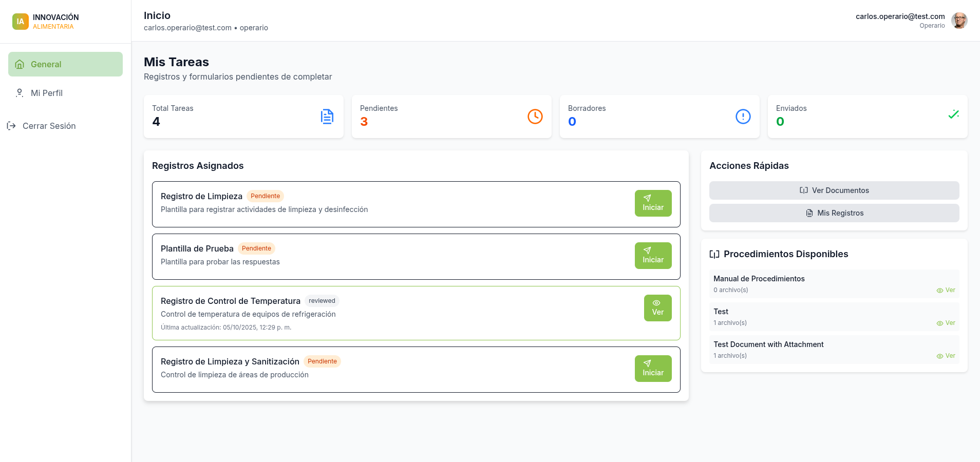
Task: Click the book icon beside Procedimientos Disponibles
Action: point(714,254)
